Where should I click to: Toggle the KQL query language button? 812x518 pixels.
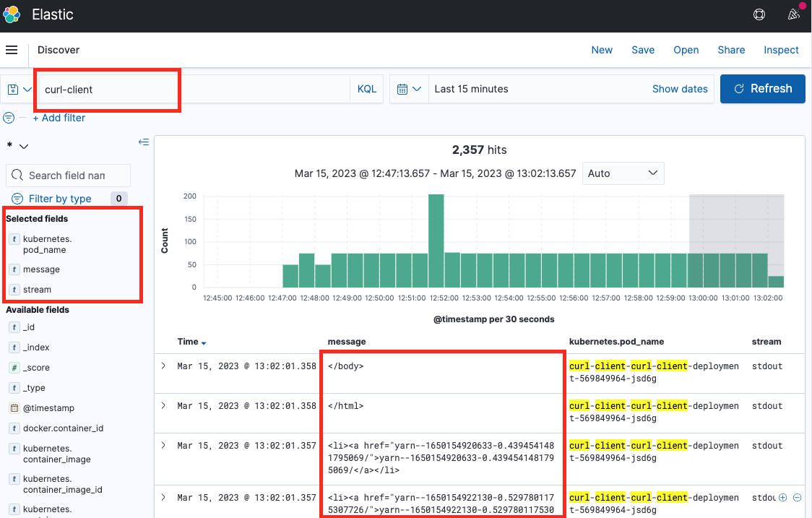[x=367, y=89]
